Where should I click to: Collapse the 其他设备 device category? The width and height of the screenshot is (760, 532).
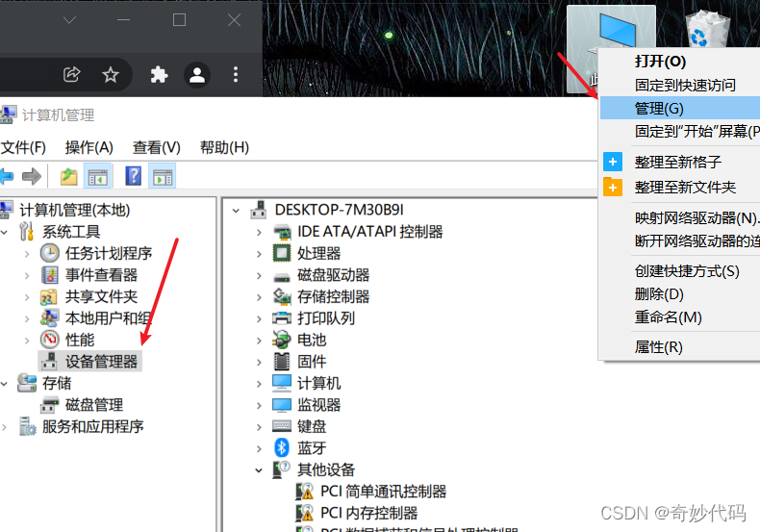[260, 470]
